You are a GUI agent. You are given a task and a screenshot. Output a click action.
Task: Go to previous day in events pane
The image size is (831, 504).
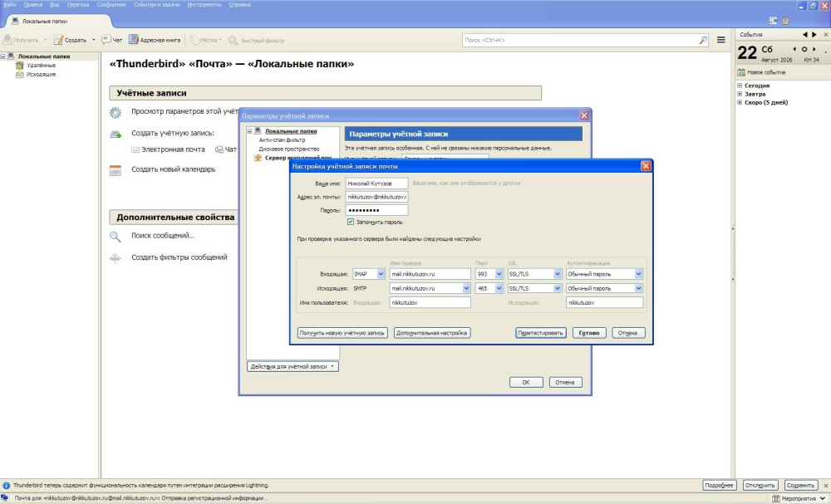[x=794, y=49]
